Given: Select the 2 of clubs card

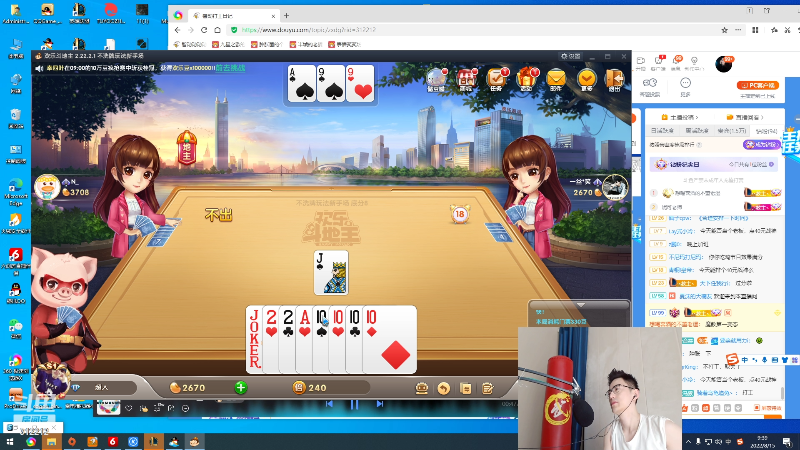Looking at the screenshot, I should tap(288, 339).
